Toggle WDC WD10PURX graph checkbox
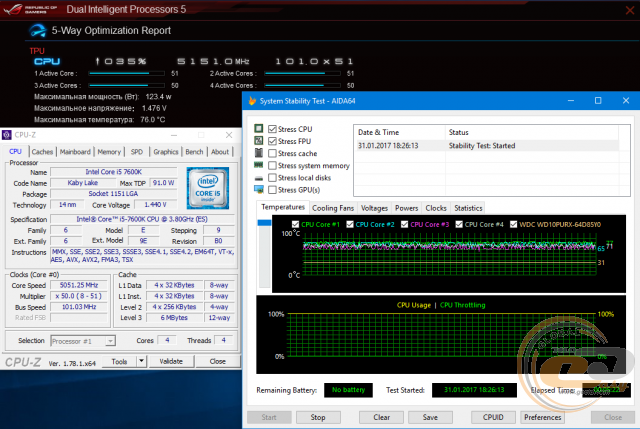 tap(513, 225)
